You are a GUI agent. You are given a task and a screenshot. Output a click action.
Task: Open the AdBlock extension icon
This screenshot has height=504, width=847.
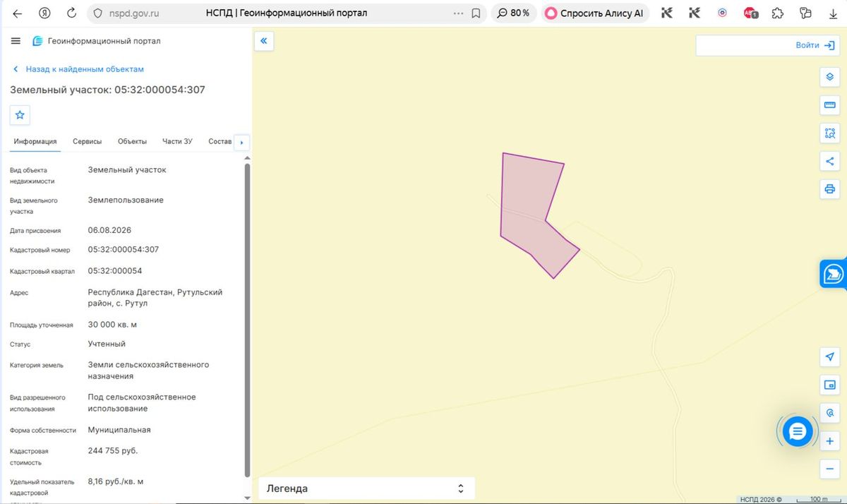pos(750,13)
